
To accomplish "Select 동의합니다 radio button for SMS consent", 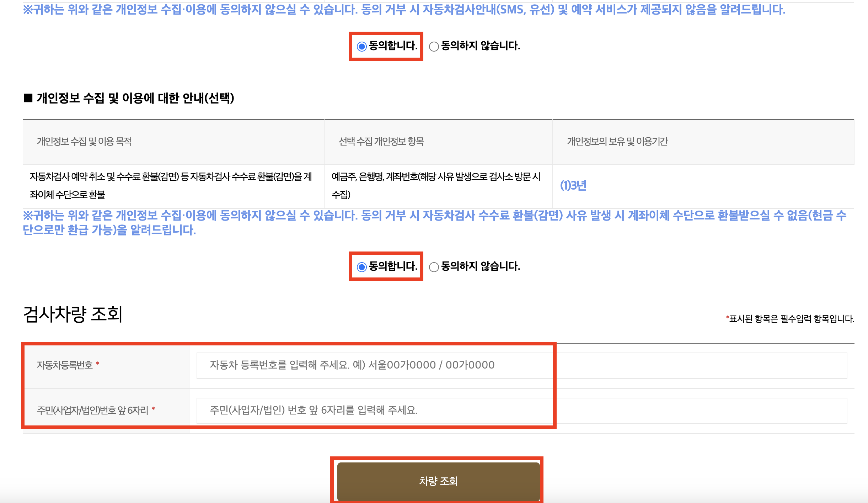I will point(361,46).
